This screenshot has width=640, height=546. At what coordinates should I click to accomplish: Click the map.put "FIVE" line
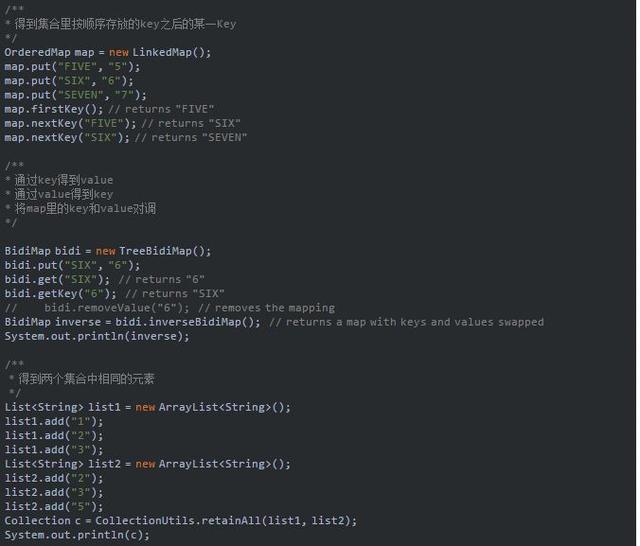point(66,66)
